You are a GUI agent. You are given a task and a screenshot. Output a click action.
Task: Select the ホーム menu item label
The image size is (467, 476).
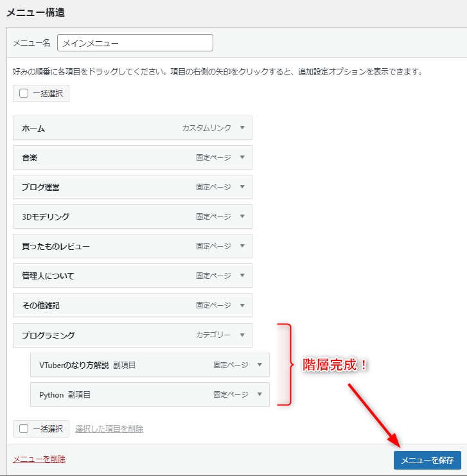coord(33,128)
